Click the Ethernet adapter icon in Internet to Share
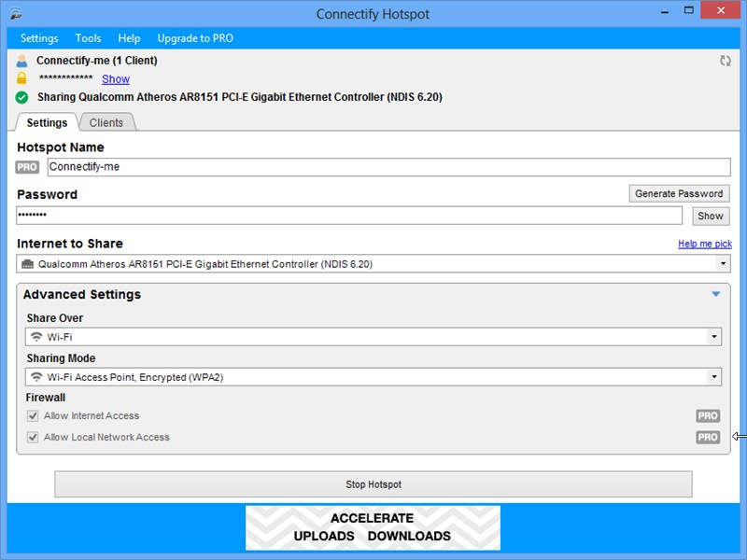Viewport: 747px width, 560px height. pyautogui.click(x=28, y=264)
